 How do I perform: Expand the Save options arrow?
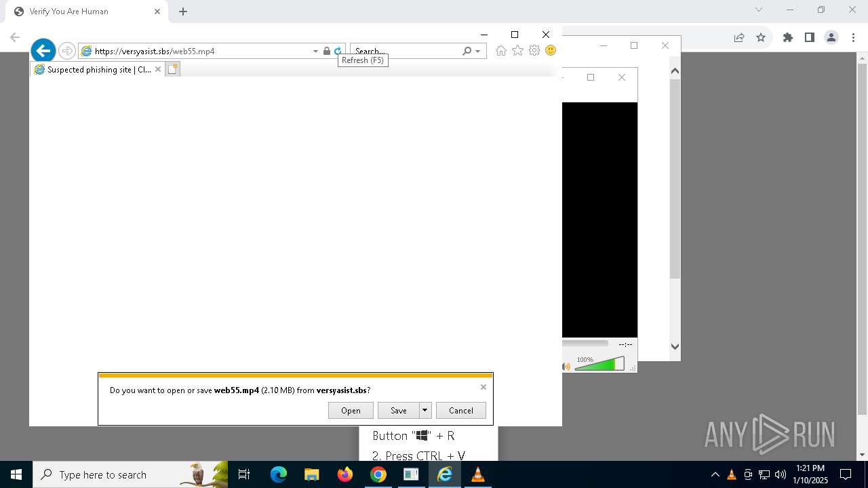coord(425,410)
